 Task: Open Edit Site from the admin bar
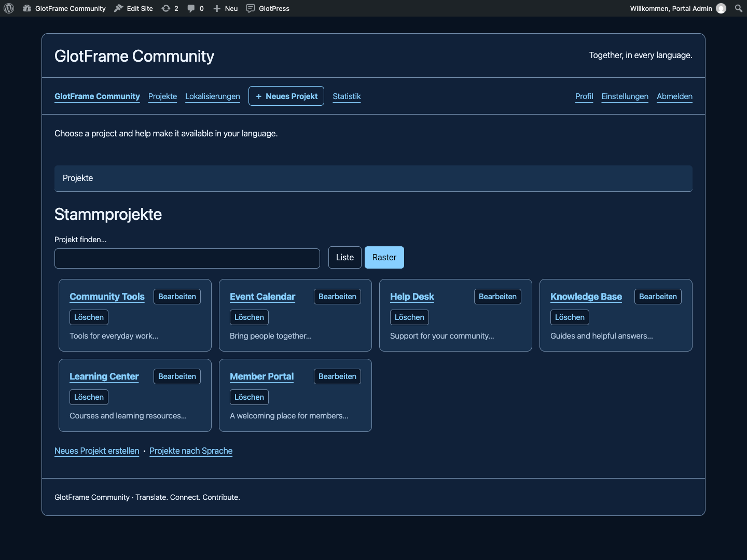coord(133,8)
